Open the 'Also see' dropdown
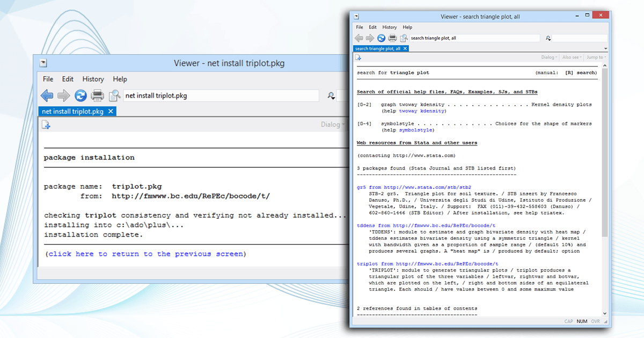The width and height of the screenshot is (644, 338). pos(572,57)
